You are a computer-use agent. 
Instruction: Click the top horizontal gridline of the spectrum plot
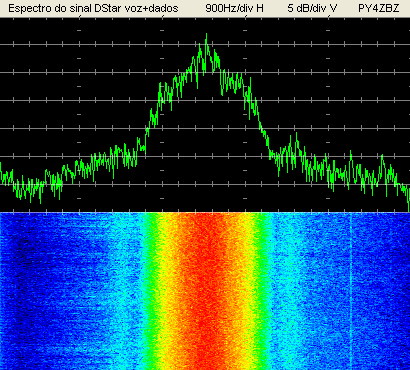[x=205, y=44]
